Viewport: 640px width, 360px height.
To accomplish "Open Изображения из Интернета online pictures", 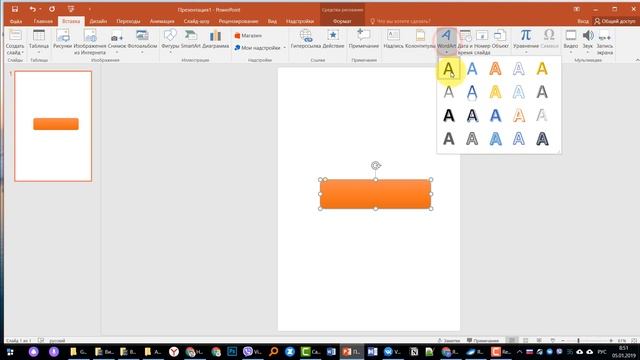I will (90, 42).
